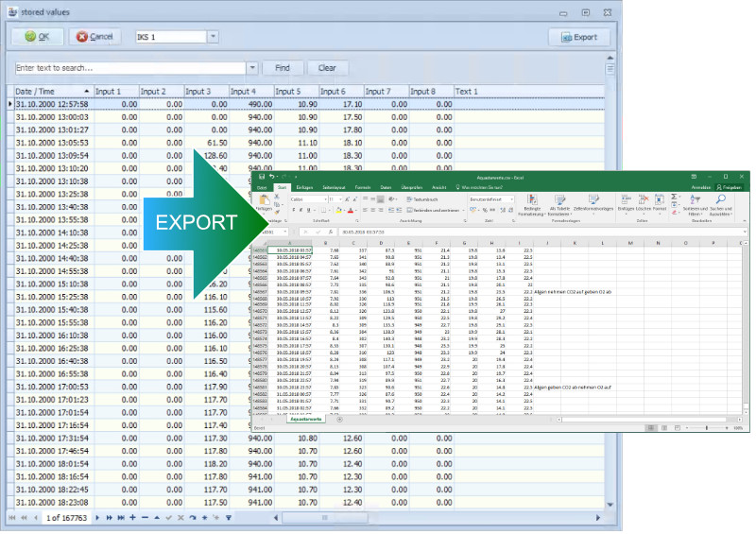Open the IKS 1 device dropdown

(x=213, y=37)
